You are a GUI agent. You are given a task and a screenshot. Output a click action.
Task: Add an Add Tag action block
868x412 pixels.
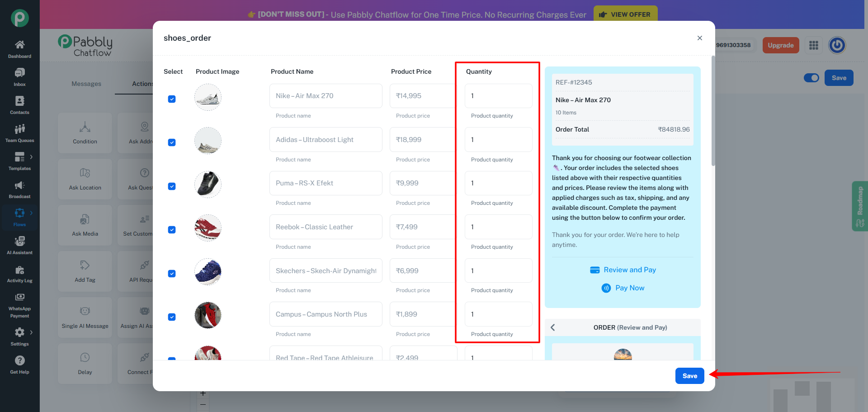point(85,272)
